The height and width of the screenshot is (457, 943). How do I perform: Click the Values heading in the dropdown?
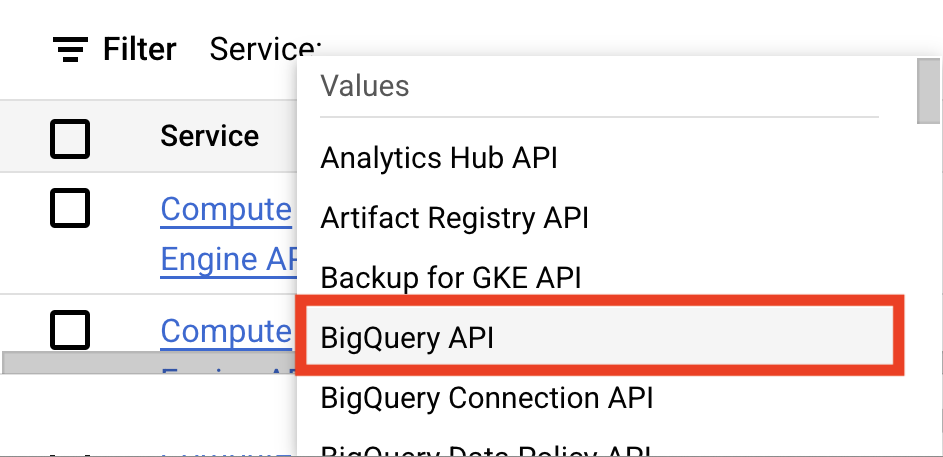(x=364, y=86)
